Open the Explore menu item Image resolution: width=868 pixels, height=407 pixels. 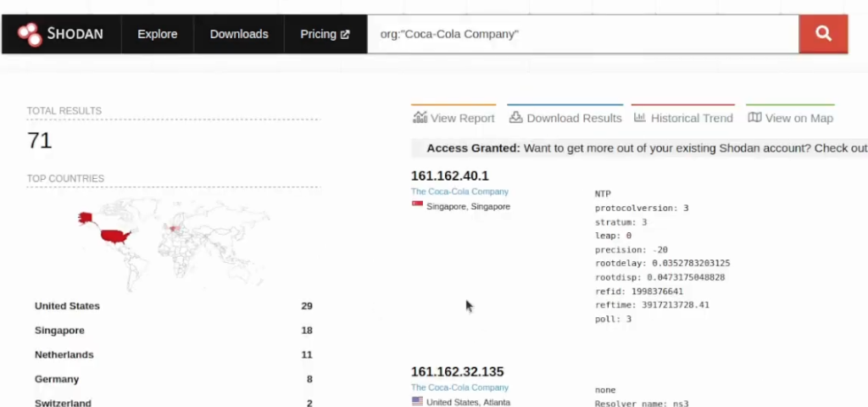[157, 34]
